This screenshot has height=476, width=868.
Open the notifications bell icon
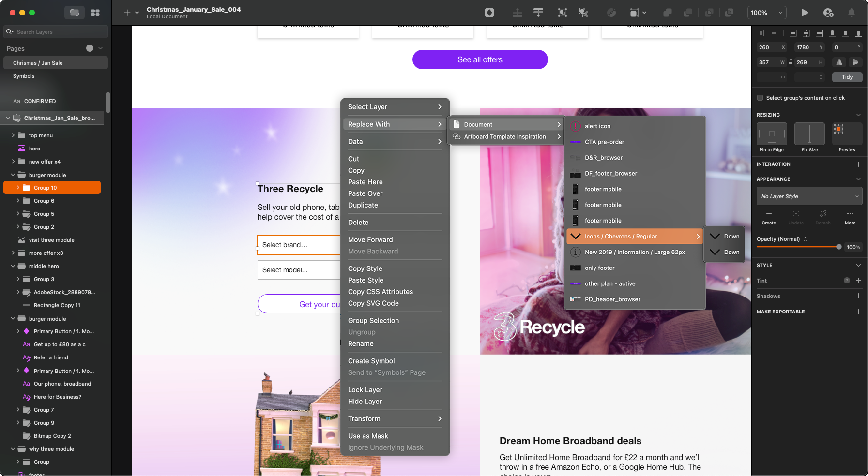[x=851, y=13]
